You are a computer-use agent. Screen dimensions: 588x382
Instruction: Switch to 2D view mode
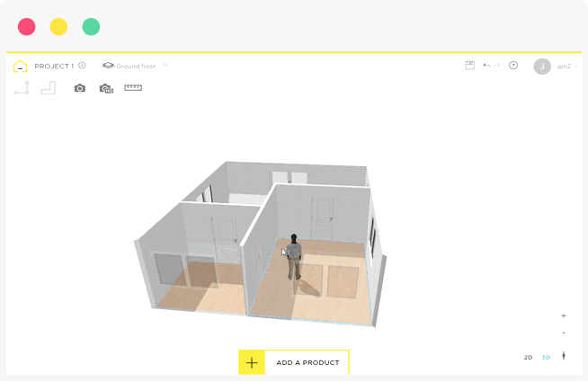pyautogui.click(x=528, y=358)
